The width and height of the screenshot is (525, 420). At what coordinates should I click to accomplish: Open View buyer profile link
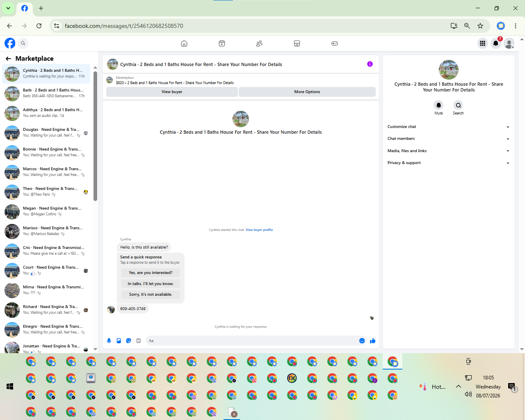click(x=259, y=230)
